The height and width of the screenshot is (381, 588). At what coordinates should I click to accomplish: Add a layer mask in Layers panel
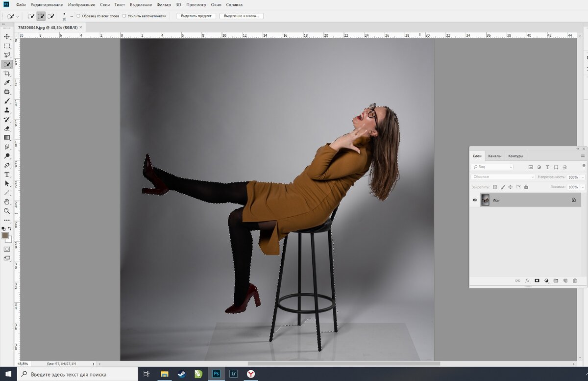pyautogui.click(x=537, y=281)
